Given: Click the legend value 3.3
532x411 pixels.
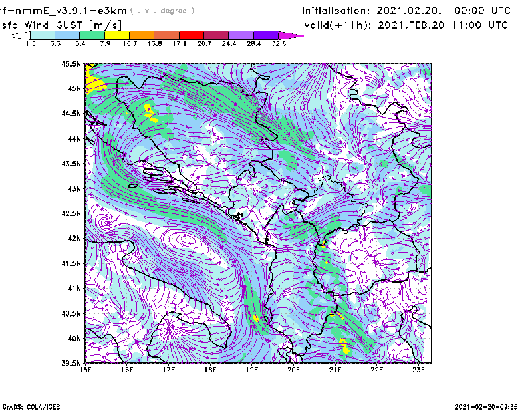Looking at the screenshot, I should (55, 43).
